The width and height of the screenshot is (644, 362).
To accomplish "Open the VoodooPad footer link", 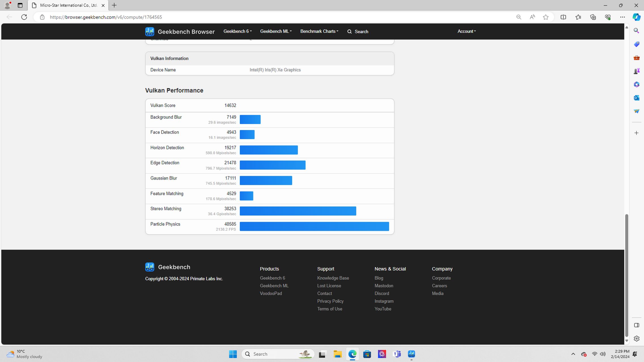I will (271, 293).
